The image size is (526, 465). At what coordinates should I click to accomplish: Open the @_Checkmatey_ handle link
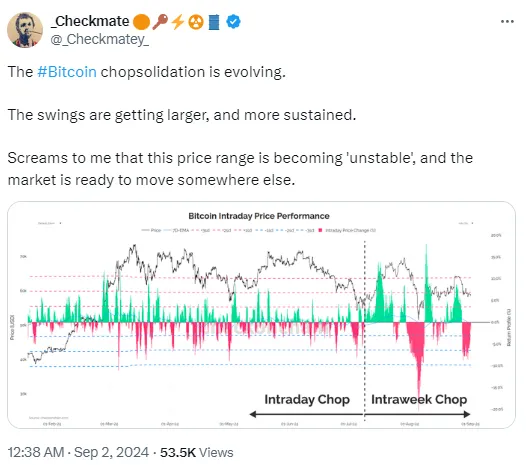click(x=100, y=39)
